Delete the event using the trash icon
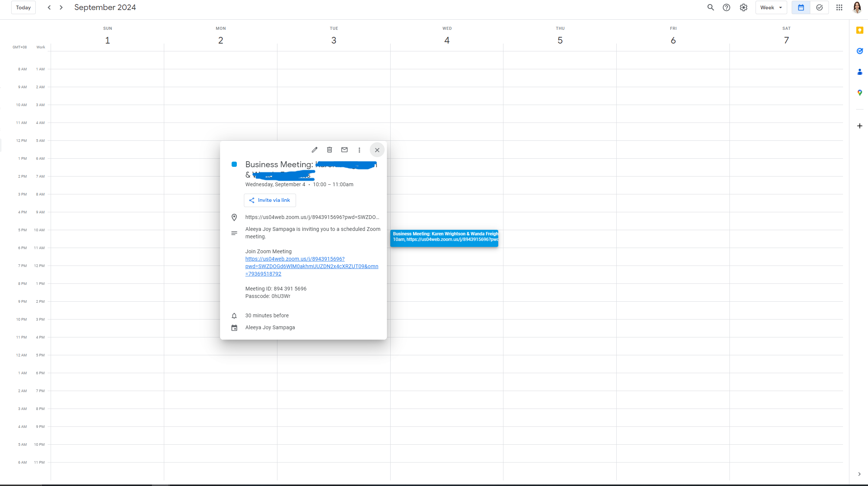This screenshot has height=486, width=868. (x=330, y=150)
